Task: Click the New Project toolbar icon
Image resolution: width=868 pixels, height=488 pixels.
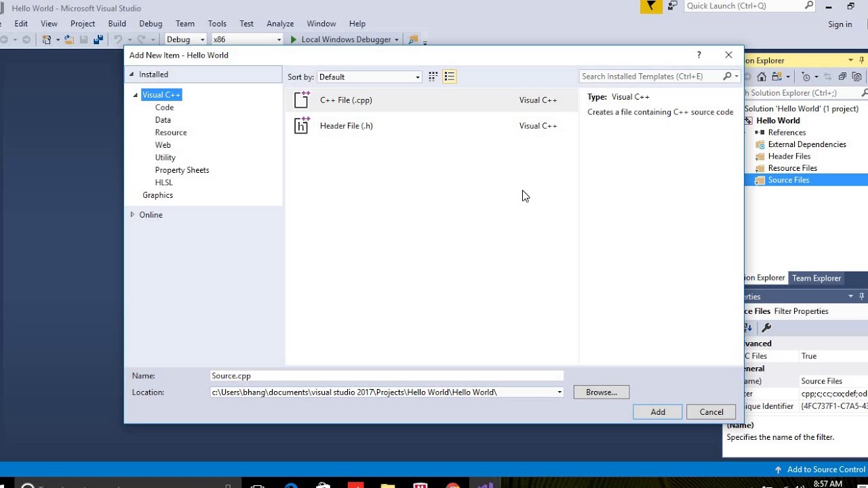Action: tap(47, 39)
